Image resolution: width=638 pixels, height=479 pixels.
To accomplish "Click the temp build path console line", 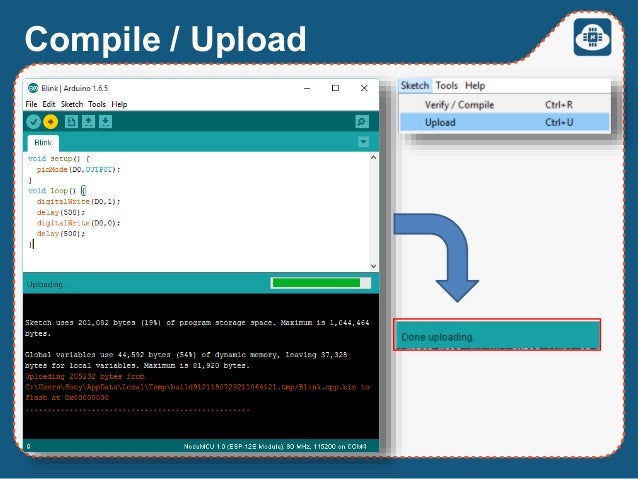I will [x=197, y=387].
